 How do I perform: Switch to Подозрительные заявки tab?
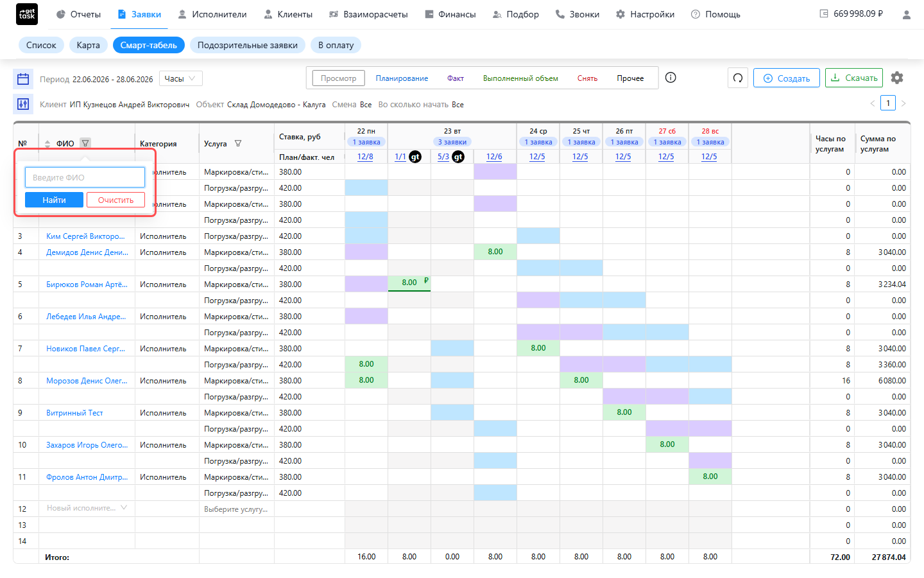[248, 45]
